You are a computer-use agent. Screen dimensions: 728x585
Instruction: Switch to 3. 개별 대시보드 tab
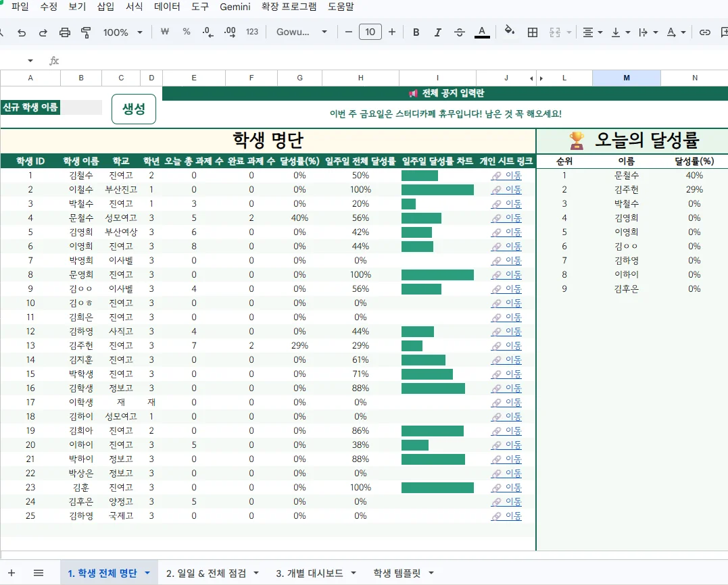point(309,573)
